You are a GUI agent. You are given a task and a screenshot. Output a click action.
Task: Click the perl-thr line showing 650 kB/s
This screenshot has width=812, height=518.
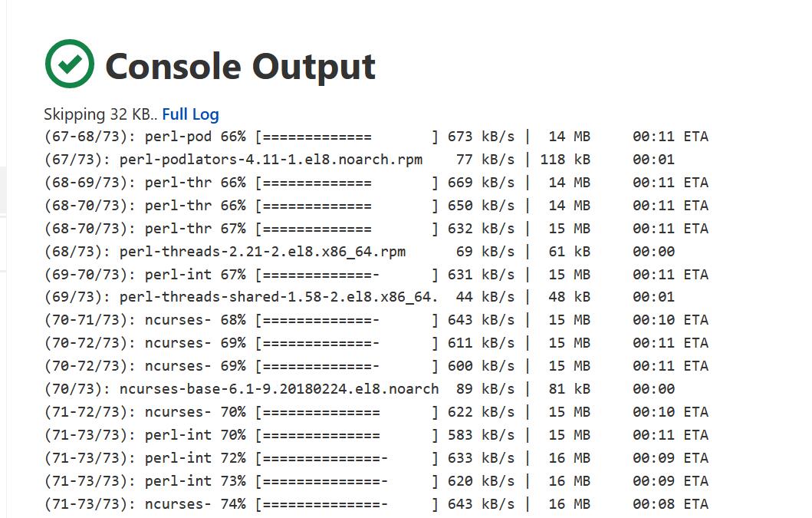(x=376, y=206)
